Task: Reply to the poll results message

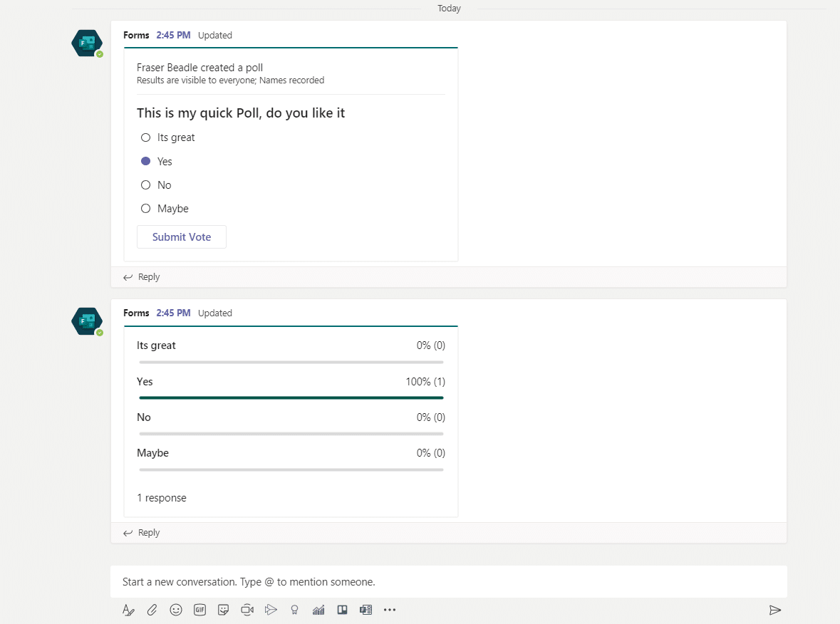Action: click(x=142, y=533)
